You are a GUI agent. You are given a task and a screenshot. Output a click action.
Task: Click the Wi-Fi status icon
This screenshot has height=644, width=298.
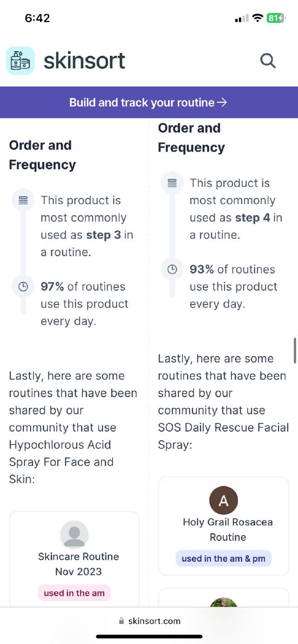(x=257, y=18)
